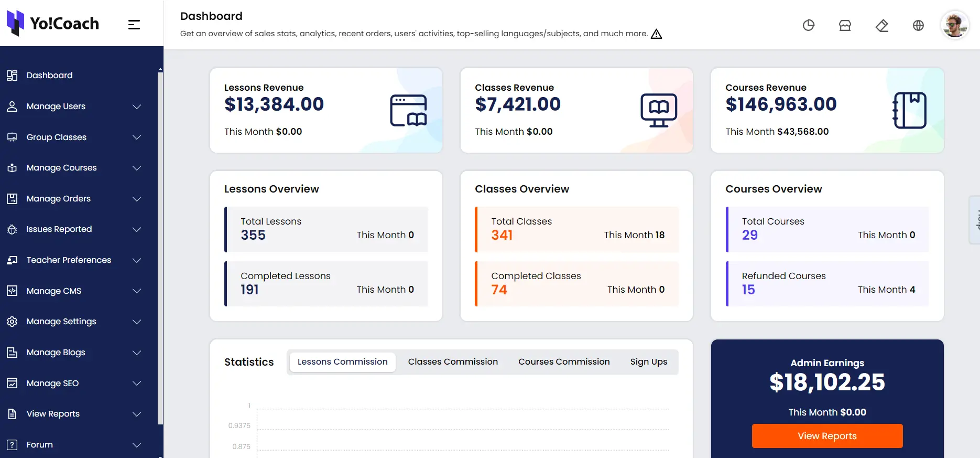Click the Lessons Revenue card icon
Screen dimensions: 980x458
(x=408, y=110)
